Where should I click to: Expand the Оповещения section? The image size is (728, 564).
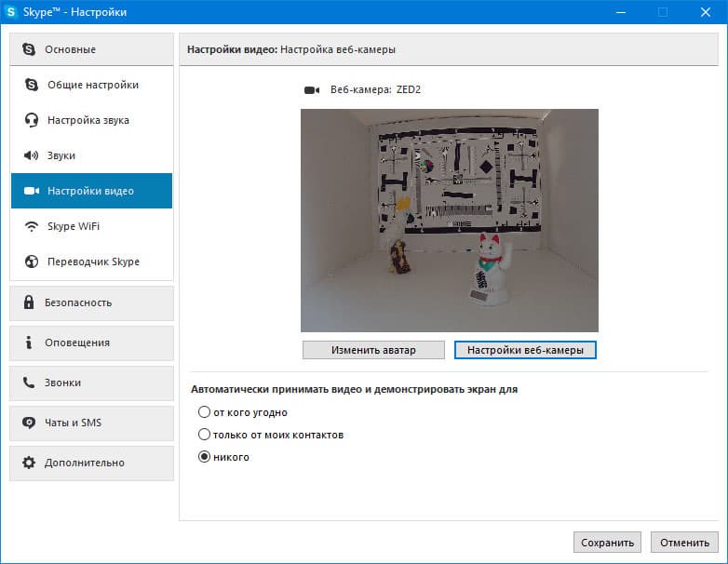tap(91, 342)
